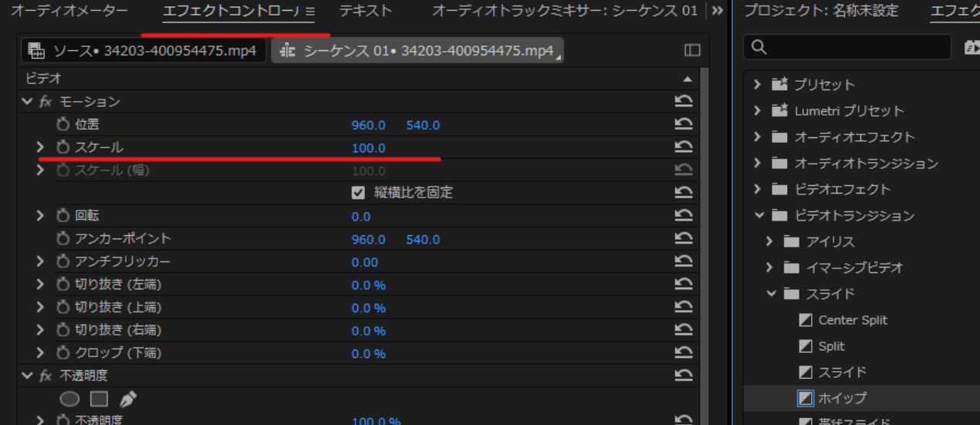Reset the スケール parameter value
980x425 pixels.
[x=683, y=147]
